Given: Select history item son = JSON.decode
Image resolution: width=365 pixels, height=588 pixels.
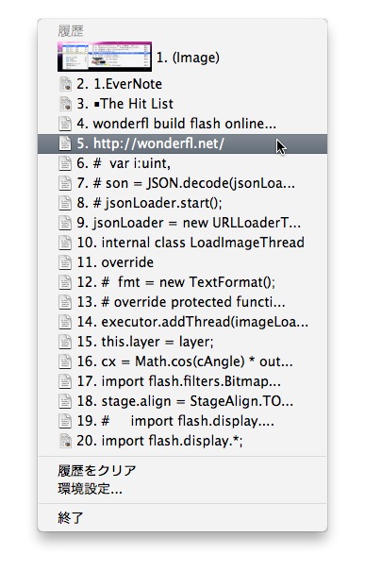Looking at the screenshot, I should (x=183, y=183).
